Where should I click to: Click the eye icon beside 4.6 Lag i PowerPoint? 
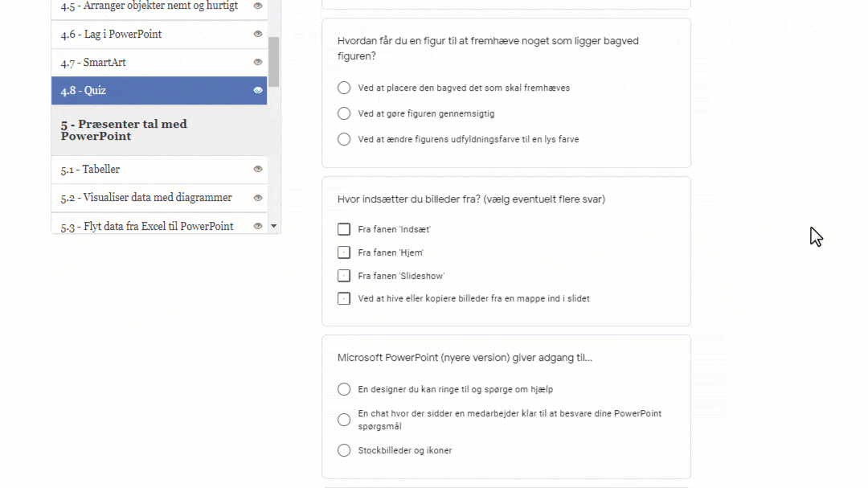pos(258,34)
